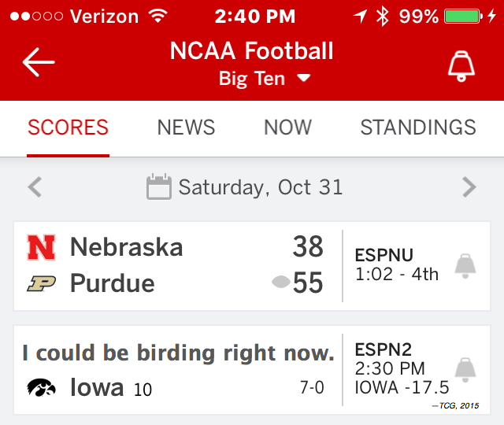This screenshot has height=425, width=504.
Task: Click the Saturday, Oct 31 date label
Action: pos(261,187)
